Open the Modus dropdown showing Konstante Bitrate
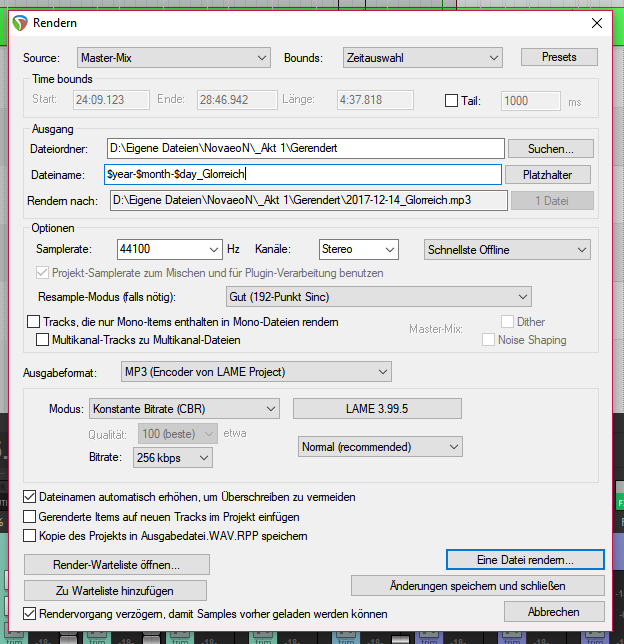Image resolution: width=624 pixels, height=644 pixels. (x=184, y=409)
